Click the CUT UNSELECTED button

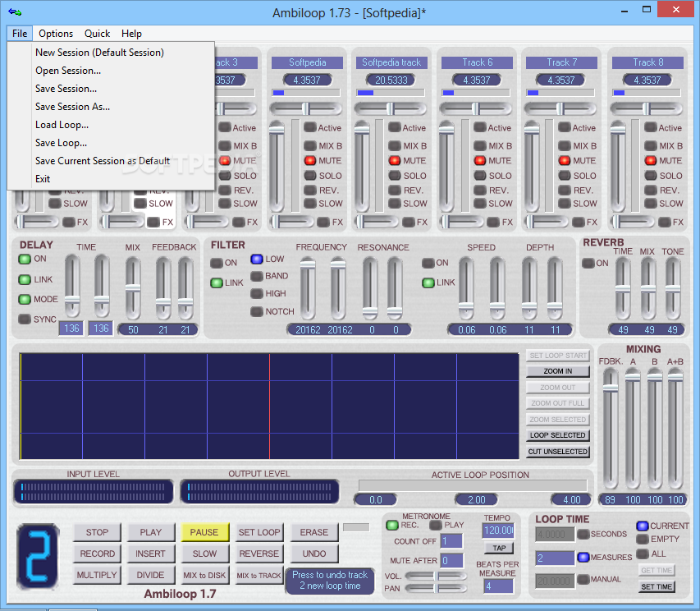557,452
